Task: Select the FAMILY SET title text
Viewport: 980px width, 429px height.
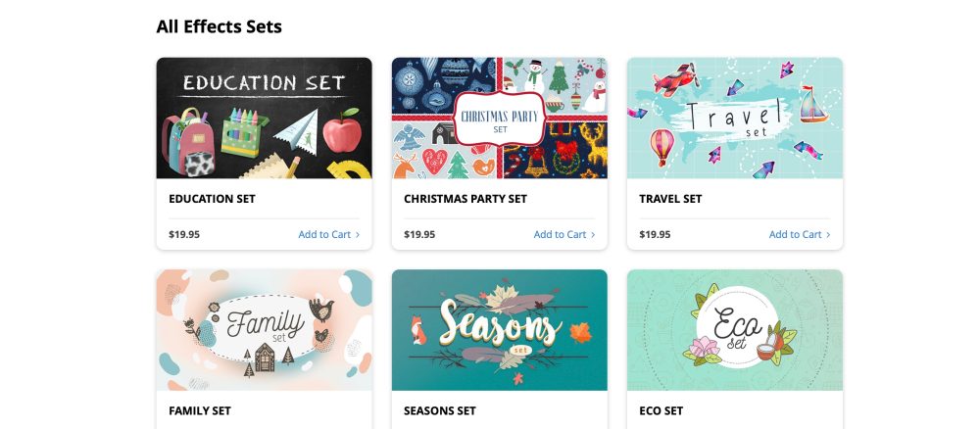Action: click(x=200, y=411)
